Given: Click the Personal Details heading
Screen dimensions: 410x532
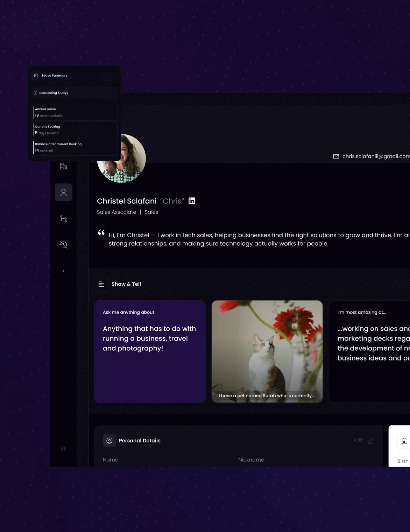Looking at the screenshot, I should pos(140,441).
